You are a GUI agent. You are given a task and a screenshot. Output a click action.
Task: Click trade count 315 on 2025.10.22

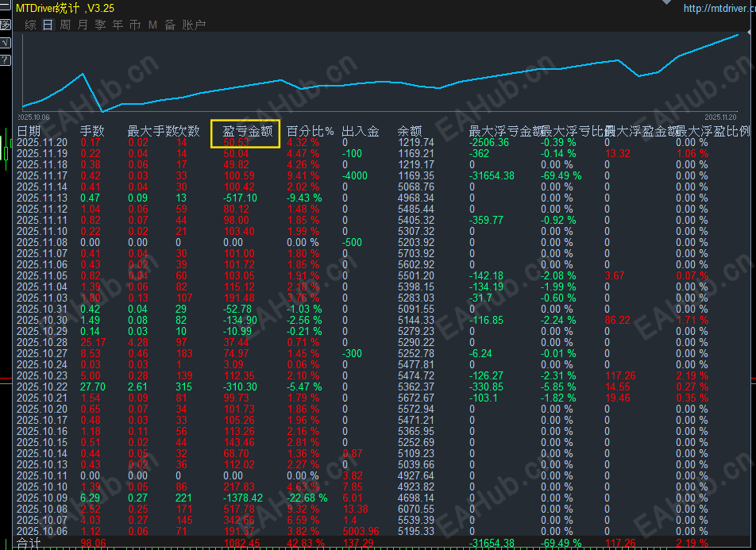tap(183, 387)
